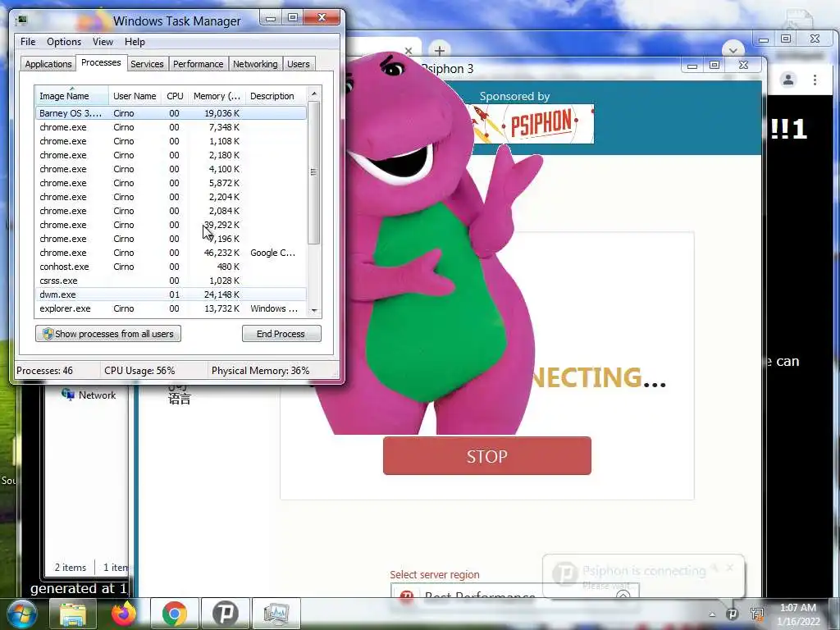Switch to Users tab
Screen dimensions: 840x630
[299, 64]
